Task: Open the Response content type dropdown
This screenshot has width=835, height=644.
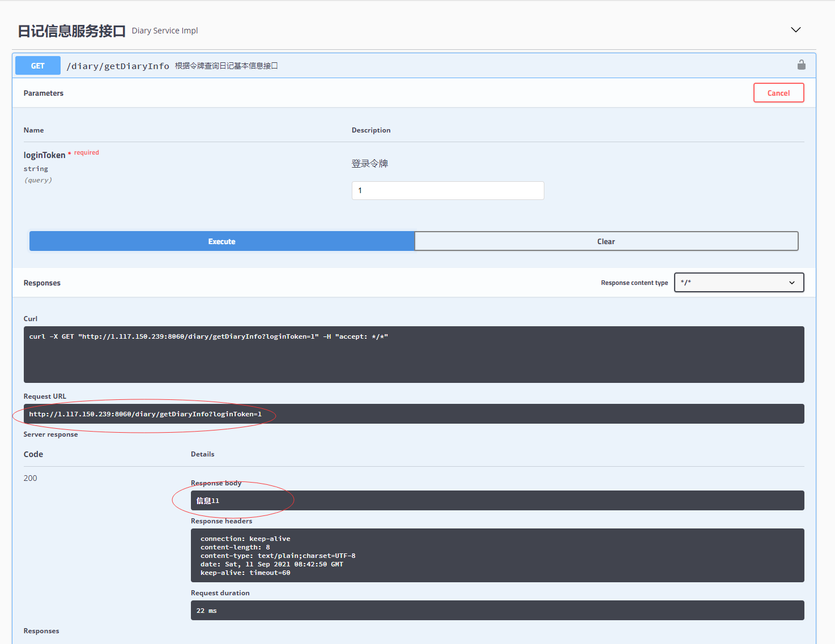Action: tap(739, 283)
